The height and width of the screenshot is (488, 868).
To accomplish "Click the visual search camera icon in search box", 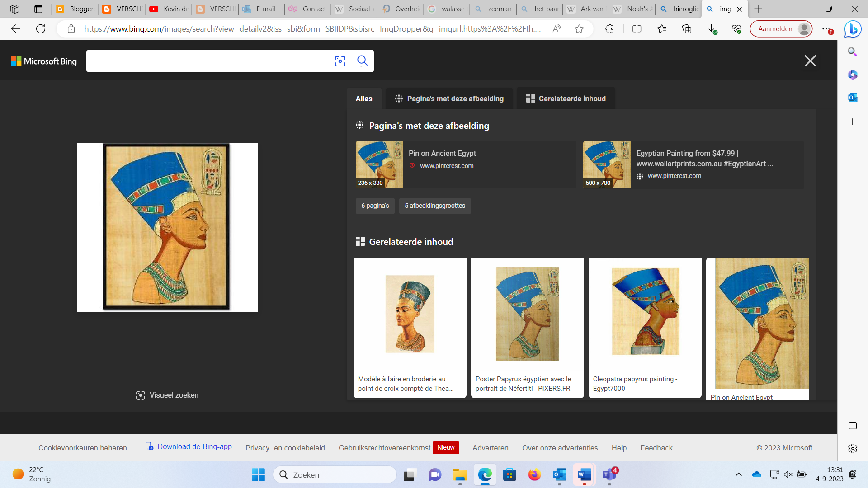I will coord(340,61).
